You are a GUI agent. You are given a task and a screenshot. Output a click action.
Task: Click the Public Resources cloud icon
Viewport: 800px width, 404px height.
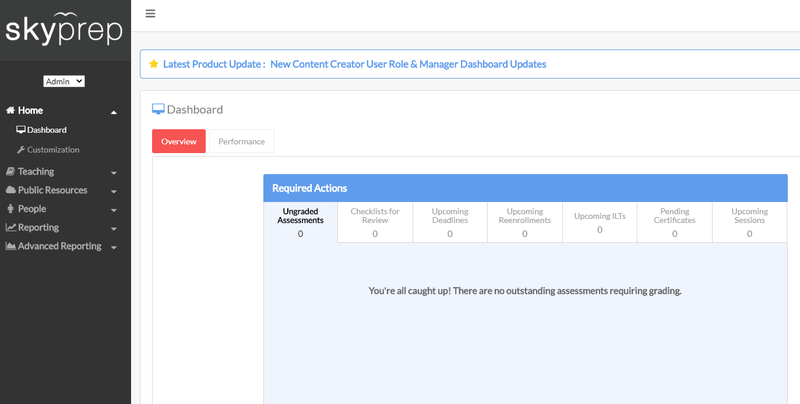11,190
